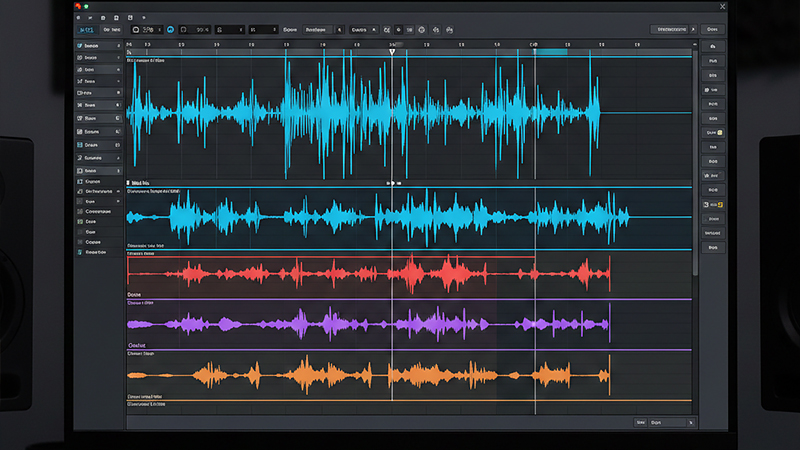
Task: Toggle the blue highlighted button at the toolbar's far left
Action: coord(87,30)
